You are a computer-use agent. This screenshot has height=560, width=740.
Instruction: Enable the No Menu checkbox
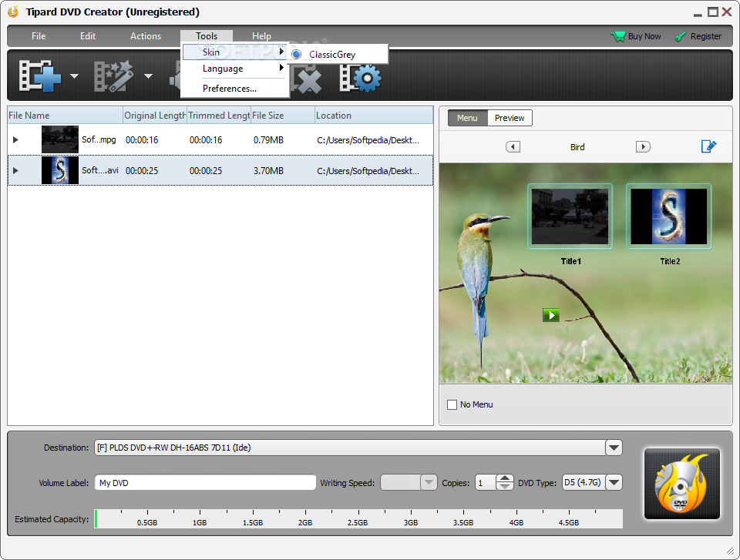(452, 404)
